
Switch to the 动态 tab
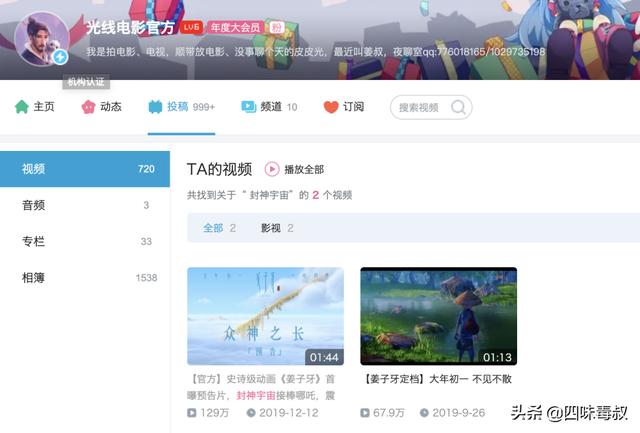pyautogui.click(x=101, y=107)
